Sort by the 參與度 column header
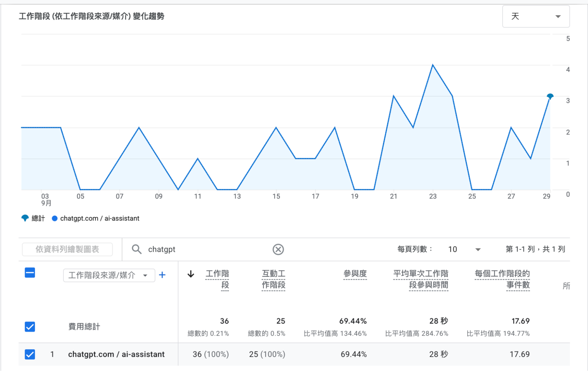 pos(355,274)
